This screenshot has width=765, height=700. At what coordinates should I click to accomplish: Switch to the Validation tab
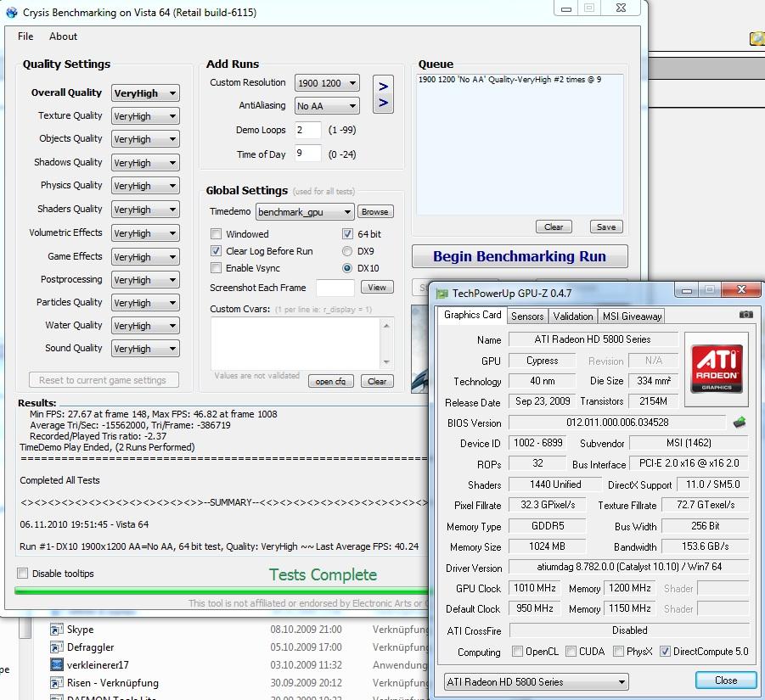[573, 316]
